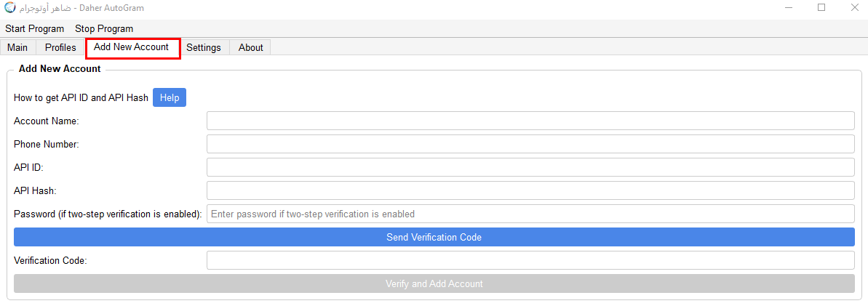The height and width of the screenshot is (306, 868).
Task: Select the API ID input box
Action: (530, 167)
